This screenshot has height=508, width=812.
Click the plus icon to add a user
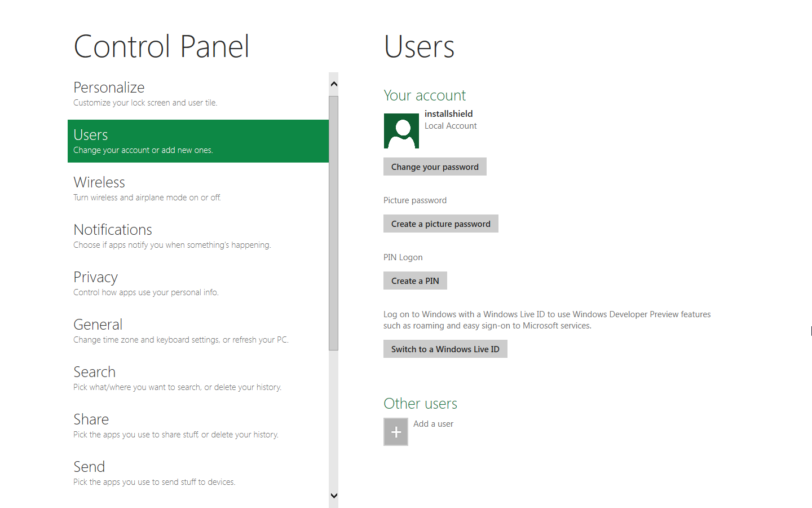tap(396, 432)
